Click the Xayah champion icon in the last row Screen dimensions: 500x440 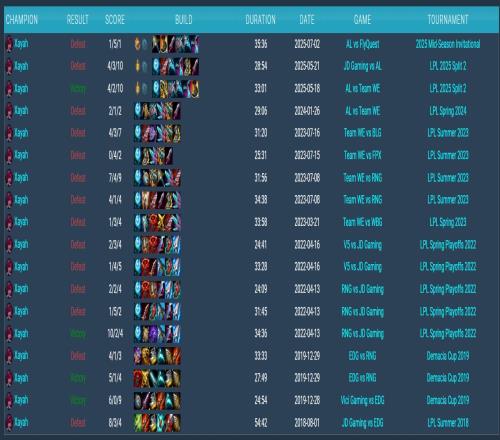[x=9, y=423]
